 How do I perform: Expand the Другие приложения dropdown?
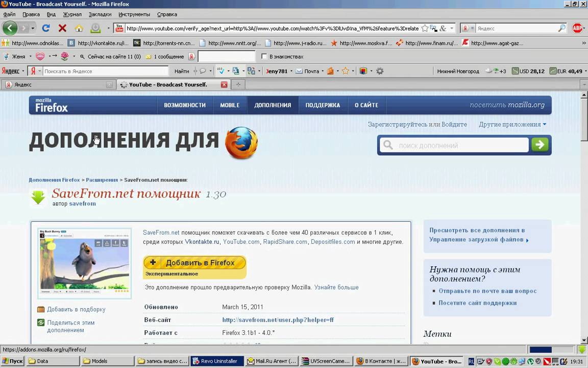tap(512, 124)
